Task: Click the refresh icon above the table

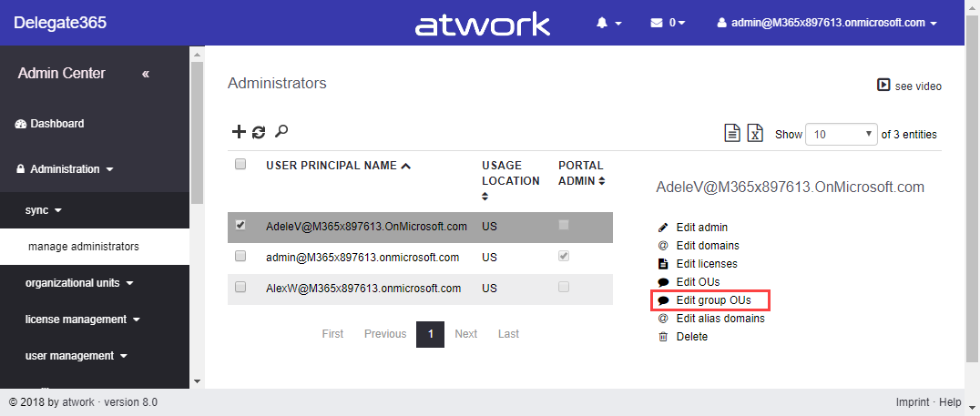Action: (259, 132)
